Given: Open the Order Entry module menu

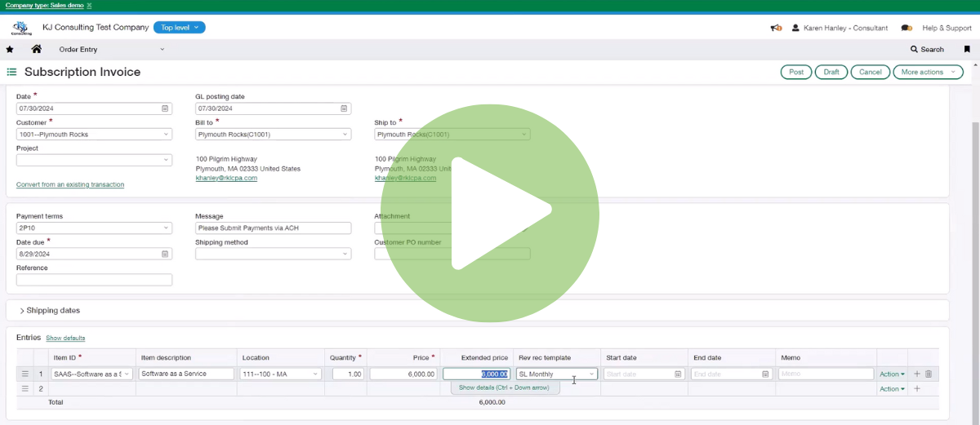Looking at the screenshot, I should (111, 50).
